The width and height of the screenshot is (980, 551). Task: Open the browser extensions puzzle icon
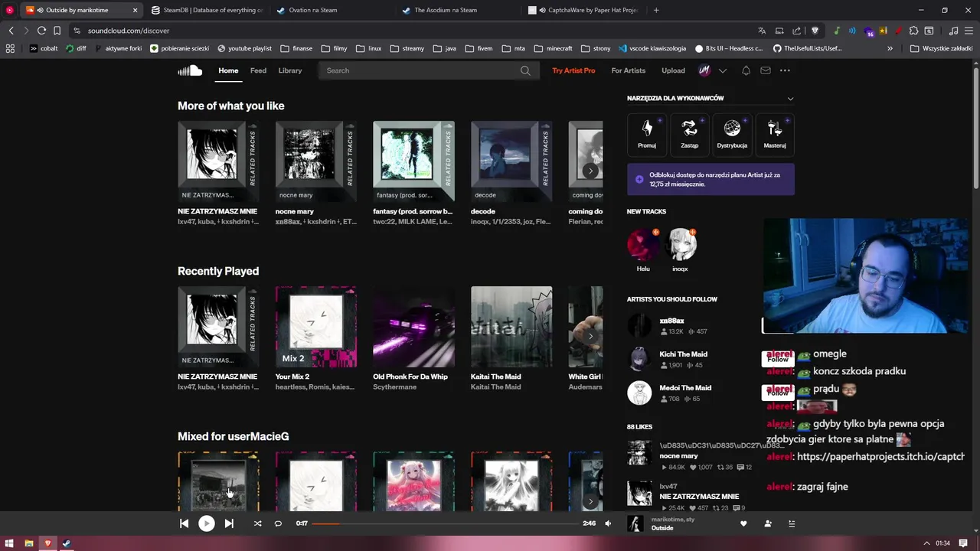[913, 31]
